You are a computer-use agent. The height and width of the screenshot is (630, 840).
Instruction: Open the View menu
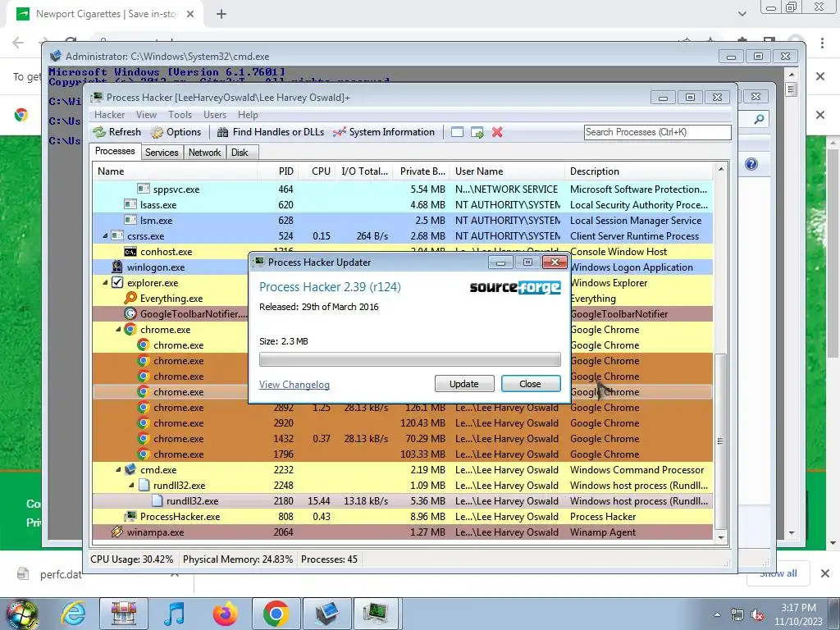click(146, 115)
